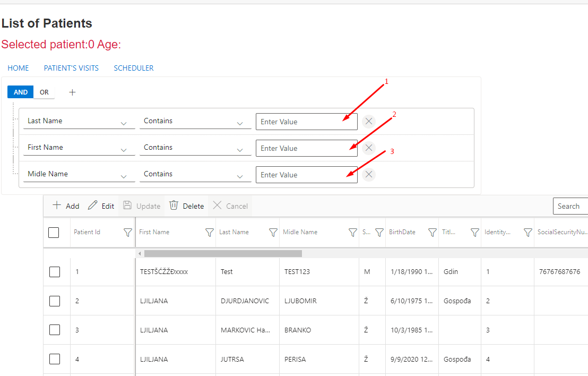Screen dimensions: 588x376
Task: Open the Contains operator dropdown for First Name
Action: (240, 150)
